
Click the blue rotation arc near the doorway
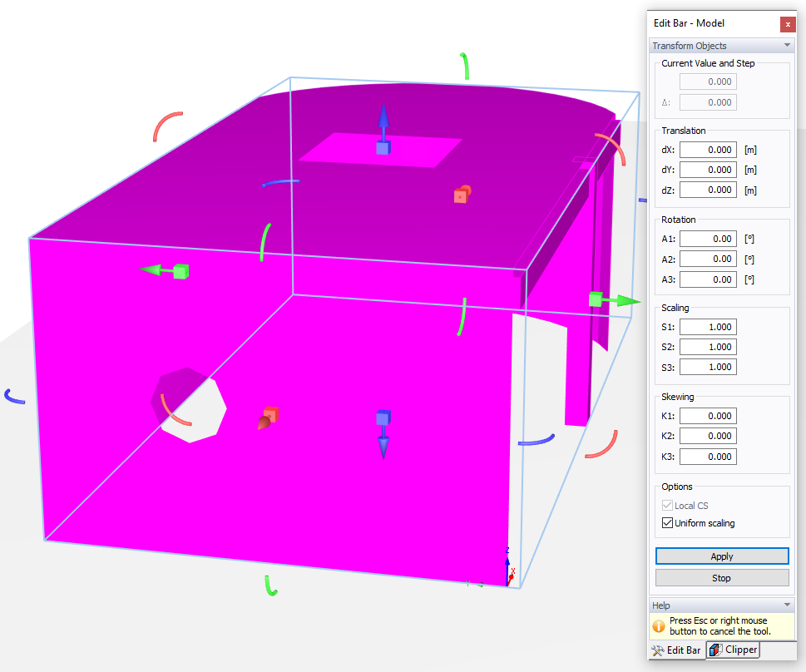537,440
